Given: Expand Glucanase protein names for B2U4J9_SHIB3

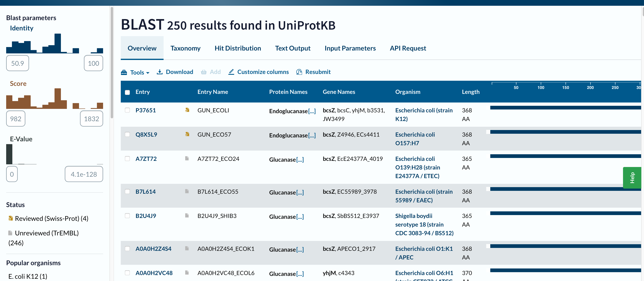Looking at the screenshot, I should pos(300,217).
